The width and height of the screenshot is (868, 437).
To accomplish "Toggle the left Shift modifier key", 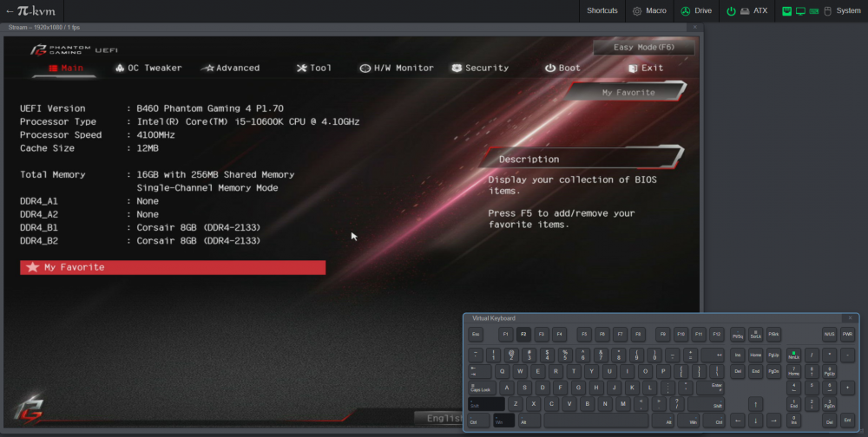I will [x=487, y=404].
